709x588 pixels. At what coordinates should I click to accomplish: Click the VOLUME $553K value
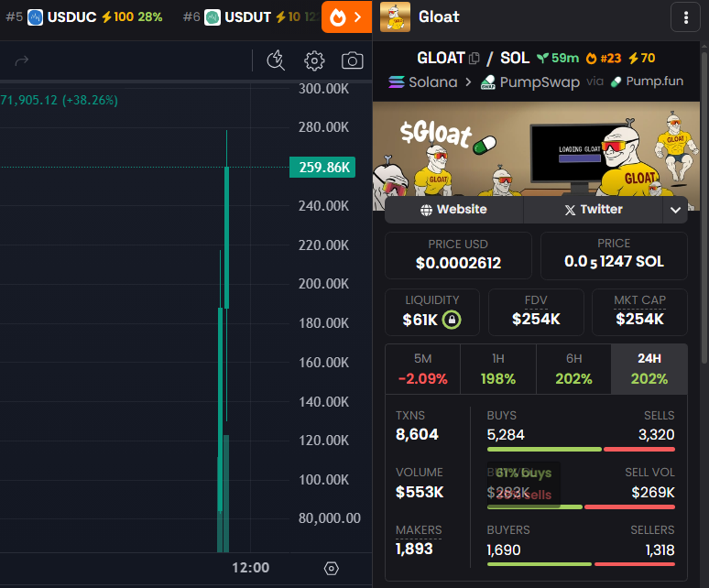point(420,492)
